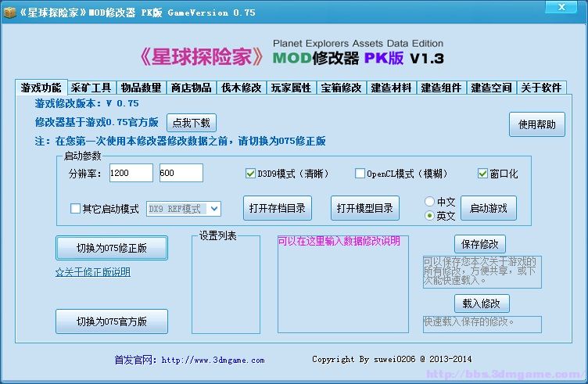Click 打开存档目录 button
The image size is (588, 384).
tap(278, 208)
